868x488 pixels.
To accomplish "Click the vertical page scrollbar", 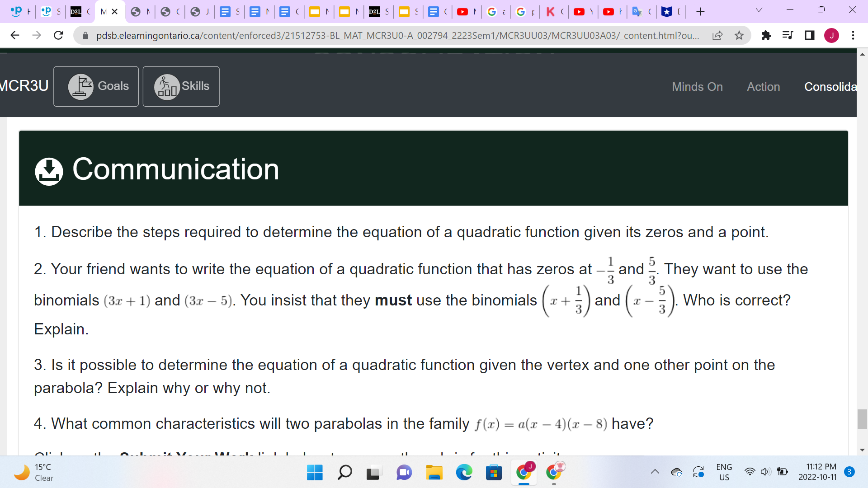I will tap(863, 419).
